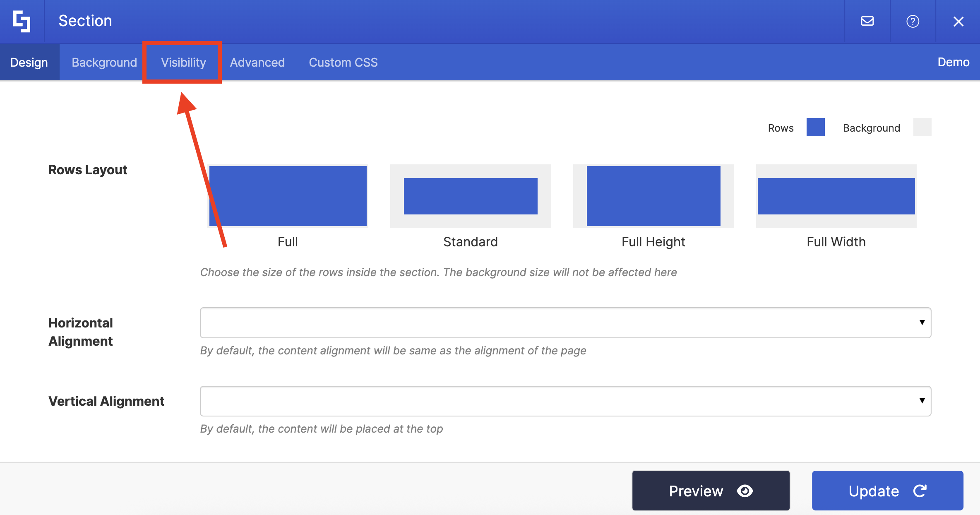Click the eye icon in Preview button
The height and width of the screenshot is (515, 980).
[x=745, y=491]
